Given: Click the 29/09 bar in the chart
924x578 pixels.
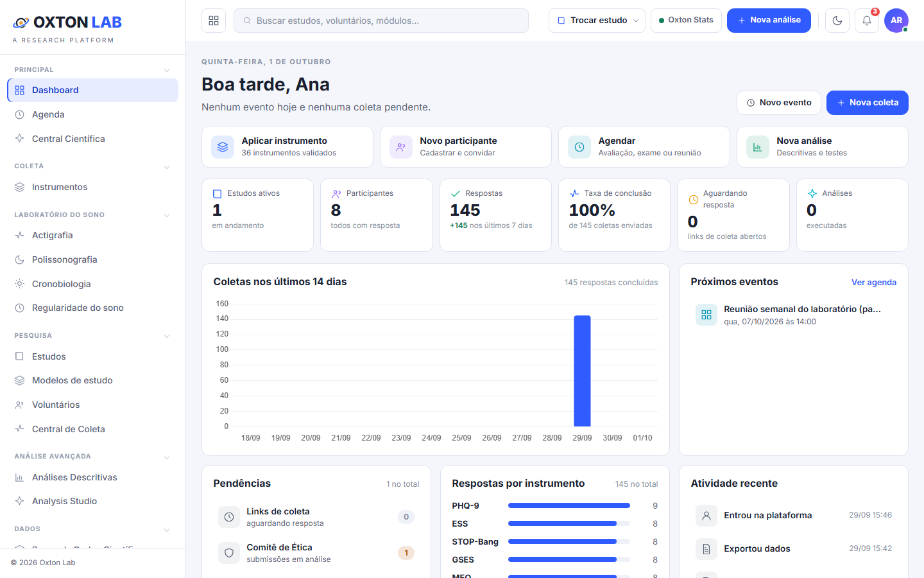Looking at the screenshot, I should click(x=582, y=371).
